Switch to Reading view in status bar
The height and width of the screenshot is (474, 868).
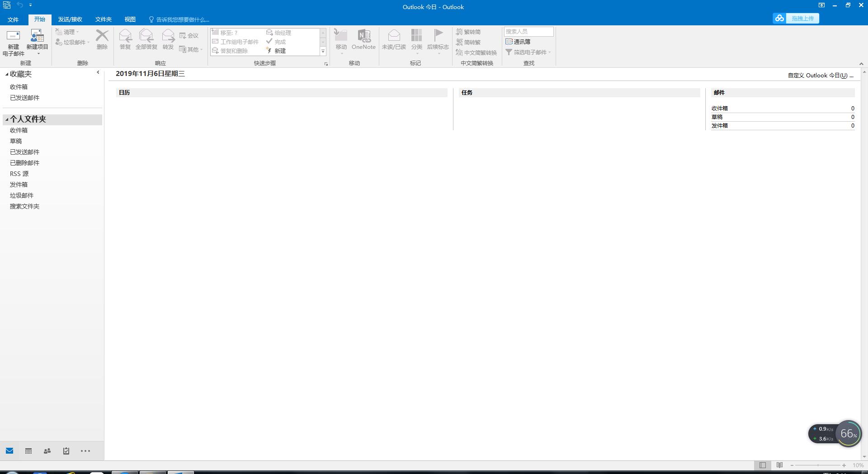pos(779,465)
